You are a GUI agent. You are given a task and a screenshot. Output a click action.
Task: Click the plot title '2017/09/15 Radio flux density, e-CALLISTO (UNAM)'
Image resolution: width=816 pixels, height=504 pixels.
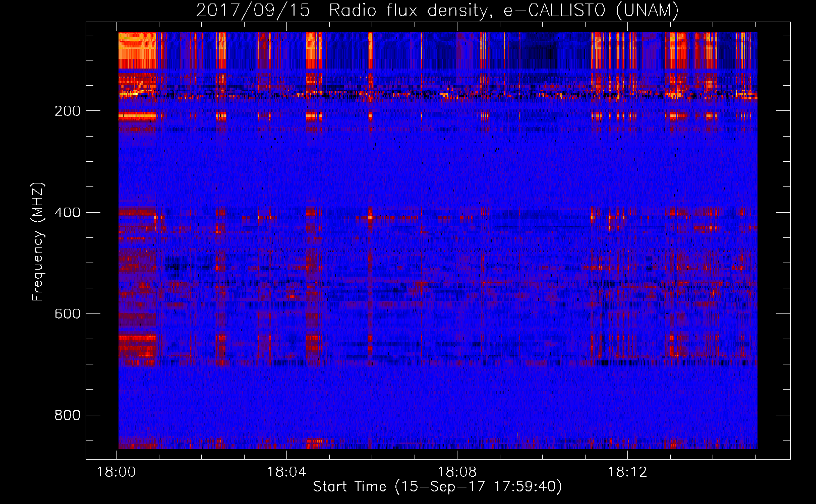(x=437, y=10)
